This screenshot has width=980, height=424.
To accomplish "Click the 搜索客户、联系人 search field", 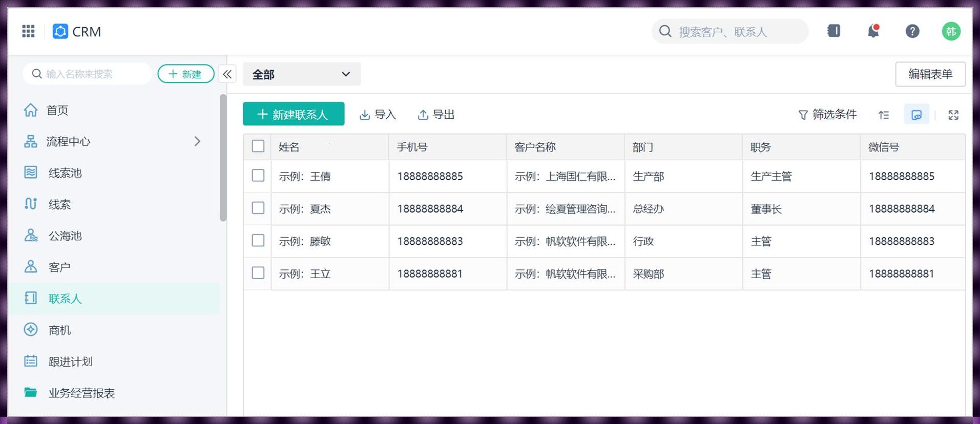I will [x=730, y=31].
